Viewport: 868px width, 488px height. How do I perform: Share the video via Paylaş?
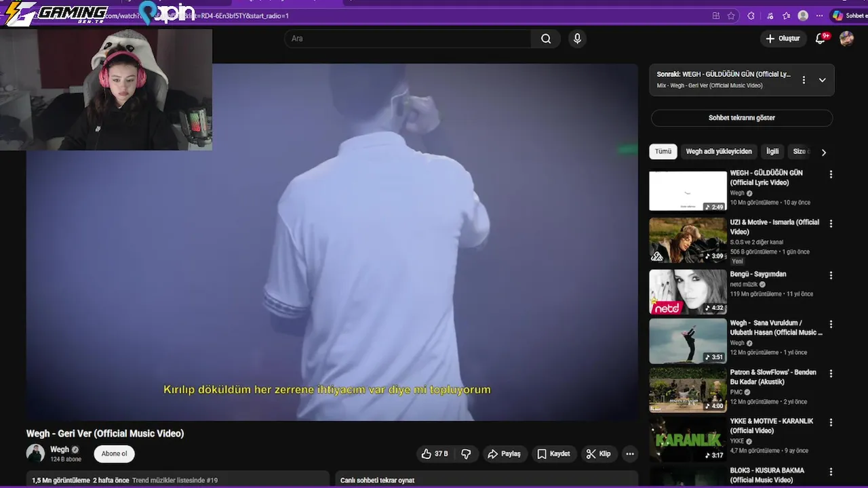pos(504,454)
